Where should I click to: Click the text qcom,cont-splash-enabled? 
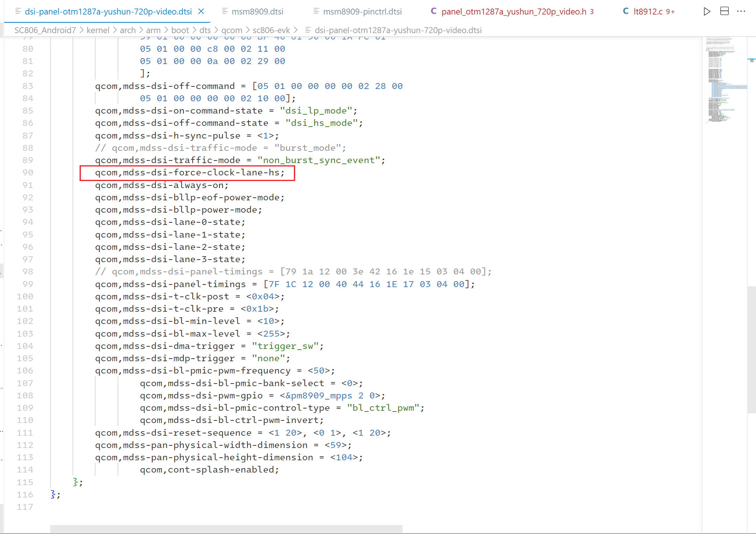click(206, 470)
